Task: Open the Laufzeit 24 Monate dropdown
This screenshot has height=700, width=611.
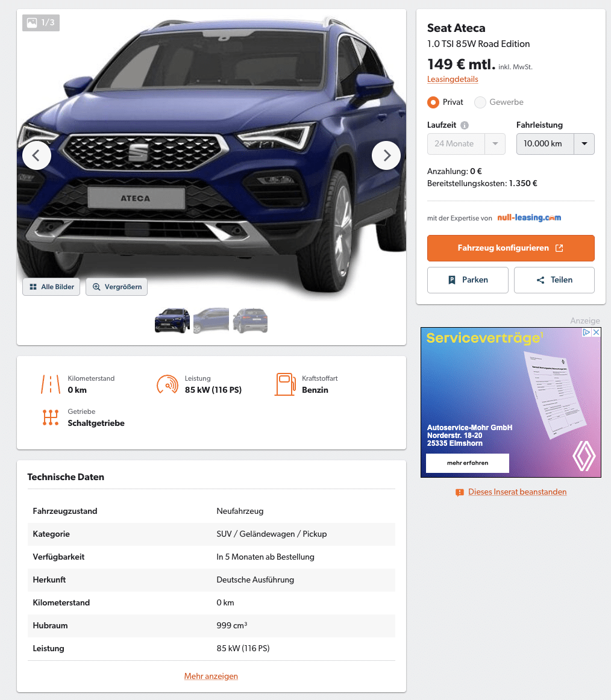Action: [x=466, y=144]
